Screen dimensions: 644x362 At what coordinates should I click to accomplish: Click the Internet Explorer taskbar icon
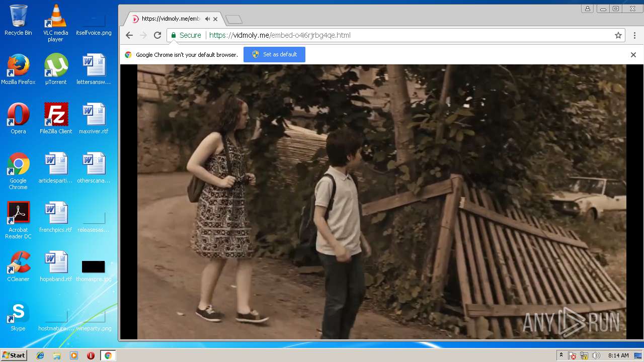point(40,355)
